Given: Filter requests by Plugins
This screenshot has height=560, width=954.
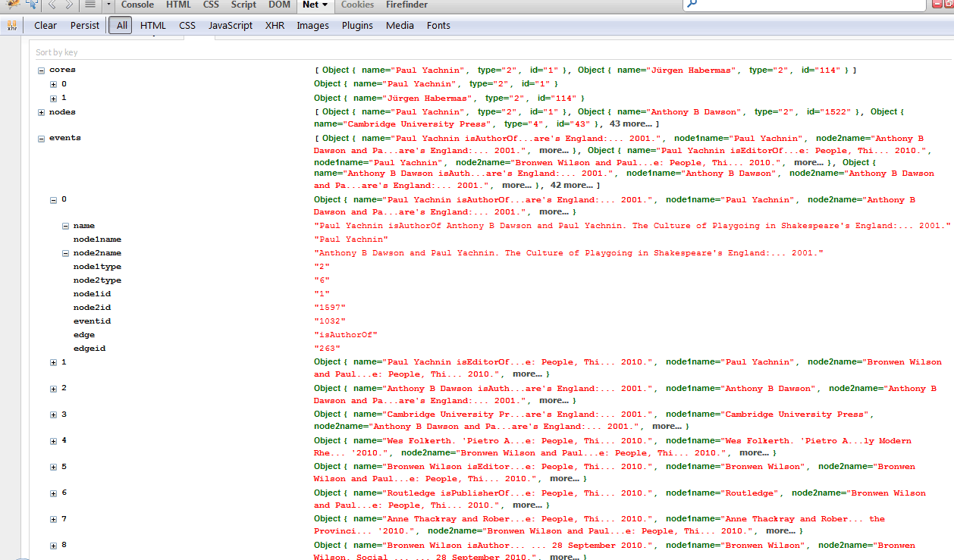Looking at the screenshot, I should point(357,25).
